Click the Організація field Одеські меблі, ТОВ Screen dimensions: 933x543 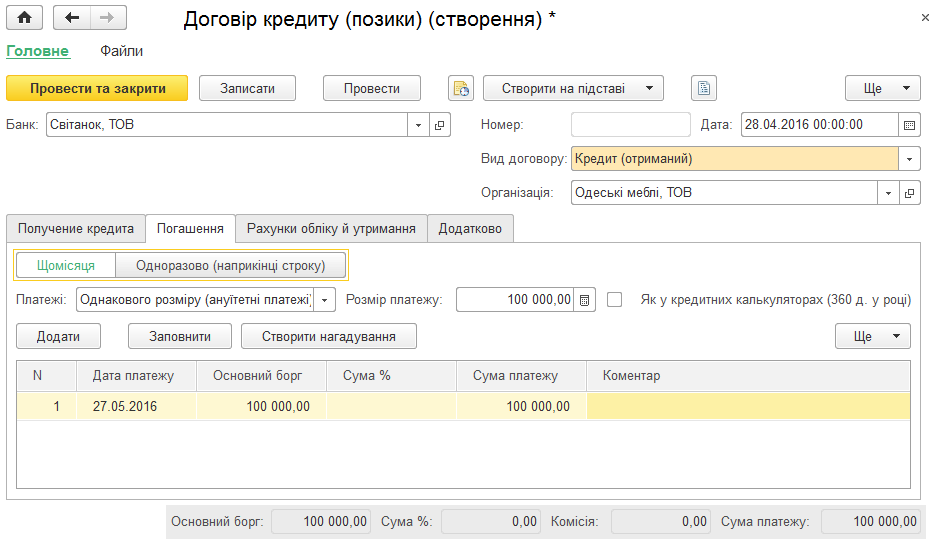click(x=724, y=193)
